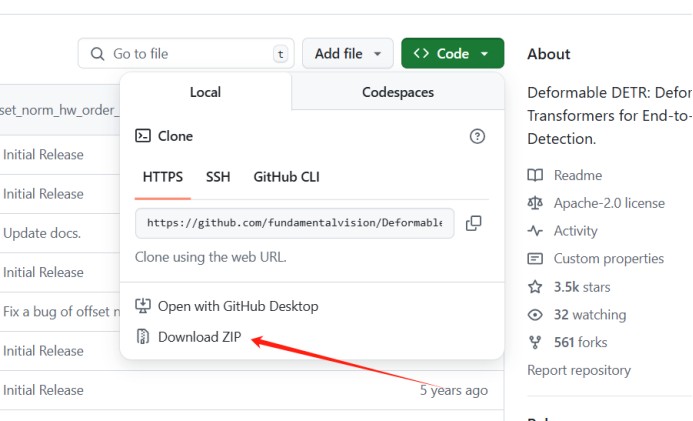Image resolution: width=693 pixels, height=421 pixels.
Task: Click the scale icon beside Apache-2.0 license
Action: 535,203
